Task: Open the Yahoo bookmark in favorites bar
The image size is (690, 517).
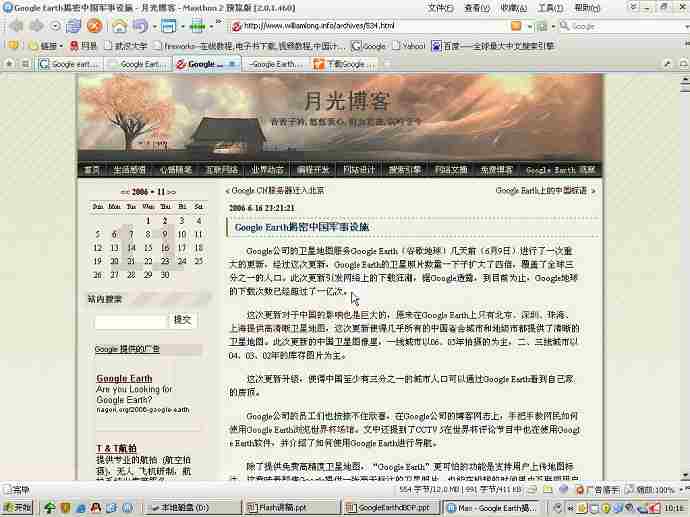Action: (409, 45)
